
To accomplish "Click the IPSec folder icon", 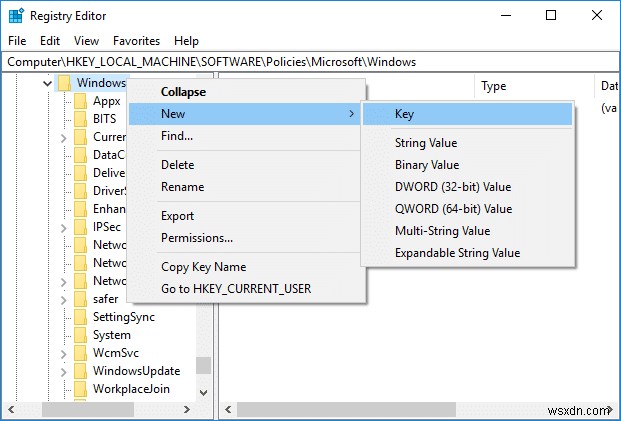I will [80, 227].
